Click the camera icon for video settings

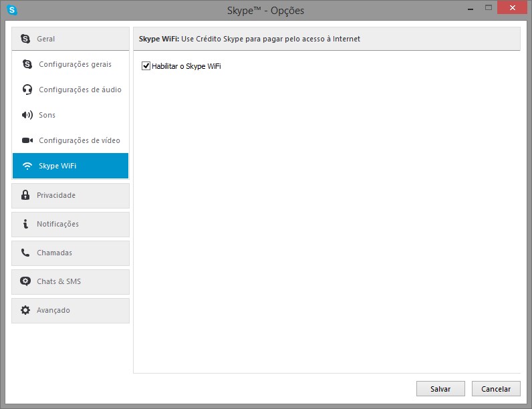(x=27, y=140)
